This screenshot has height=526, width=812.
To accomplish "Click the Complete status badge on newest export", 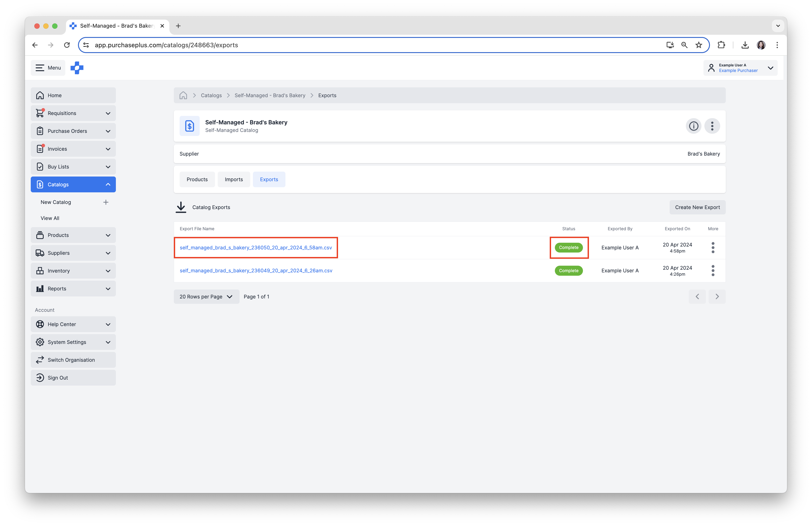I will click(568, 247).
